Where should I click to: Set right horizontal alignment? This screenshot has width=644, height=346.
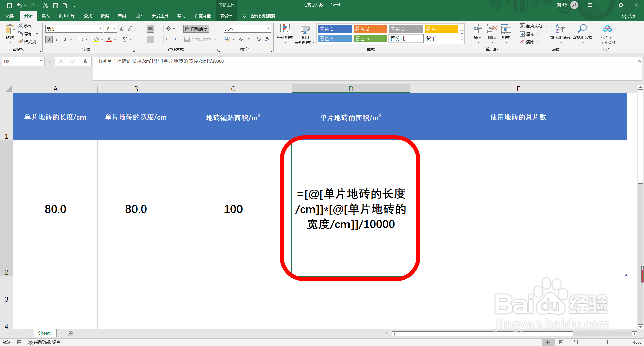click(158, 39)
